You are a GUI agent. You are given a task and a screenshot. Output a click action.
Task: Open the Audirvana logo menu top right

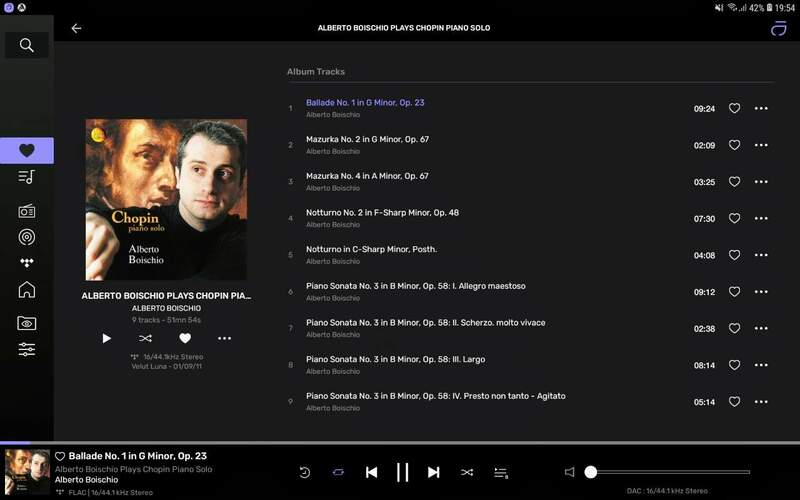[x=778, y=29]
